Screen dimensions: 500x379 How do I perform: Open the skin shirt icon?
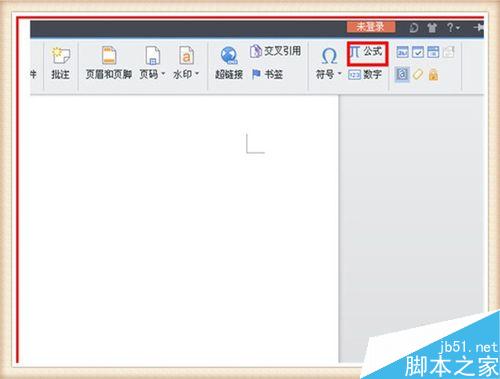[x=432, y=28]
